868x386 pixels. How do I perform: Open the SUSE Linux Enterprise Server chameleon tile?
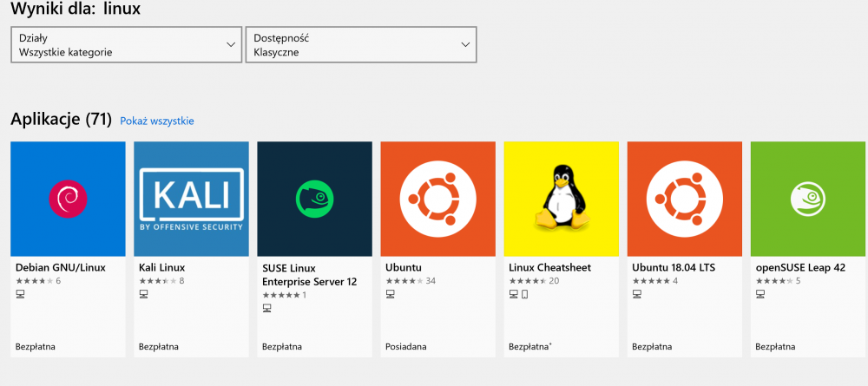coord(315,200)
